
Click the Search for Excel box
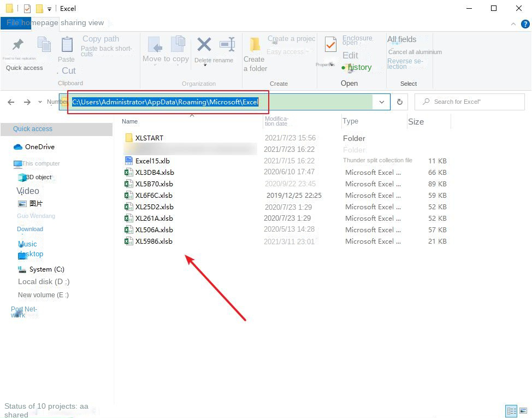pos(470,102)
